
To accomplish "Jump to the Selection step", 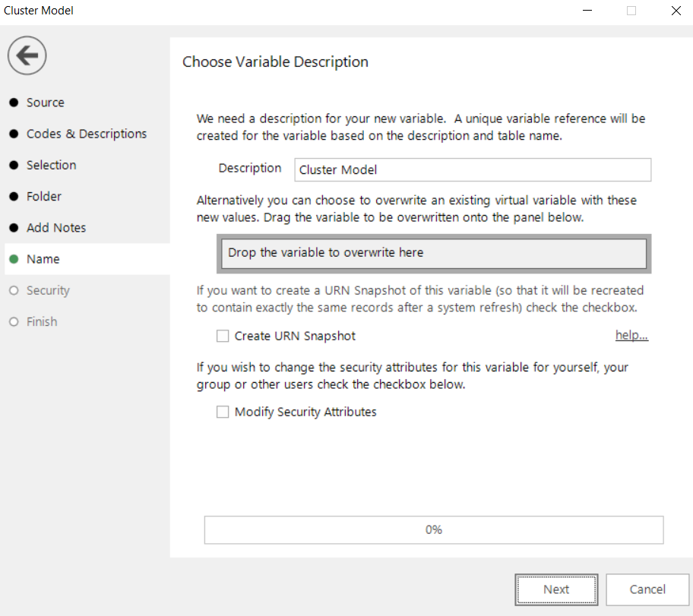I will pos(51,166).
